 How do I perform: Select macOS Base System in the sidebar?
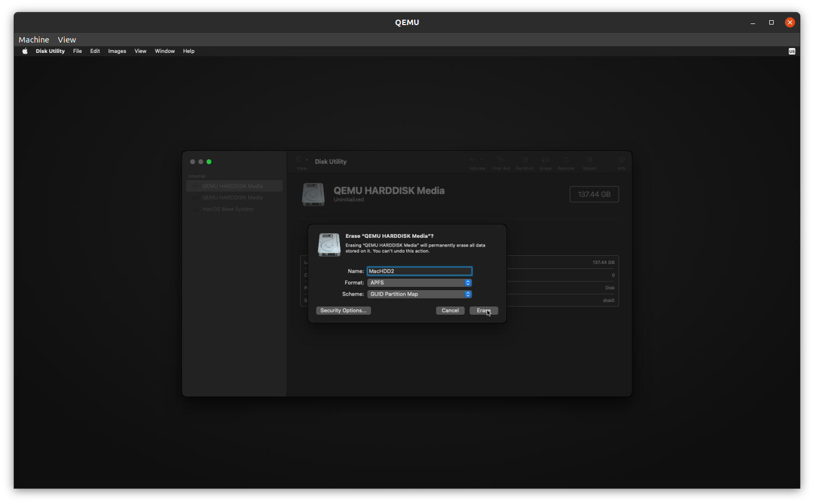228,209
